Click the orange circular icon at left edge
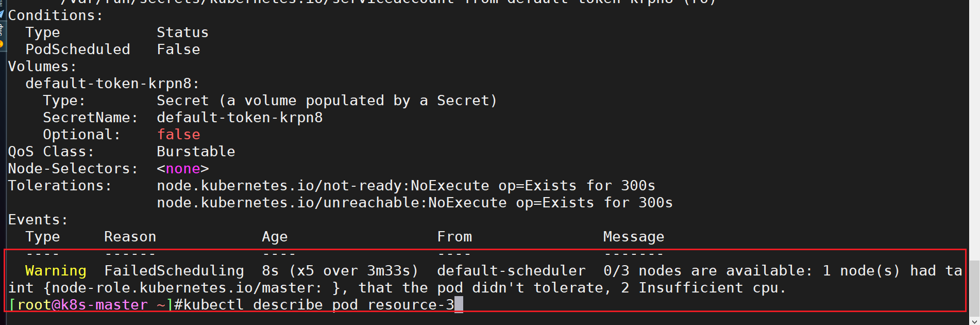This screenshot has width=980, height=325. pos(2,44)
